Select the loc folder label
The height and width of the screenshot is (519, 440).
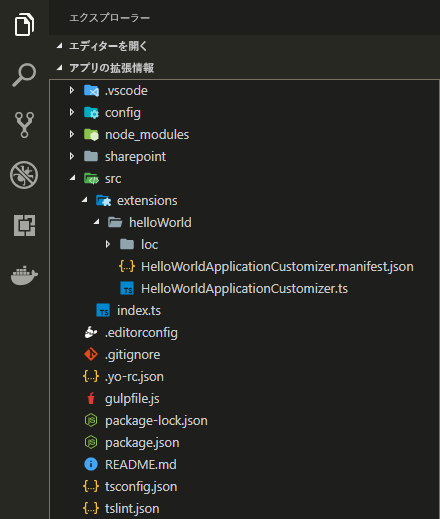[149, 244]
